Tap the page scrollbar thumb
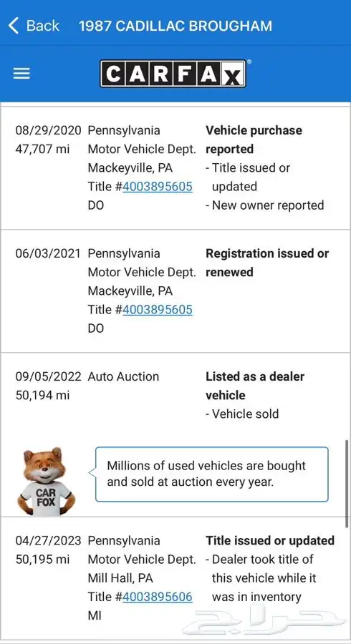351x644 pixels. click(347, 483)
